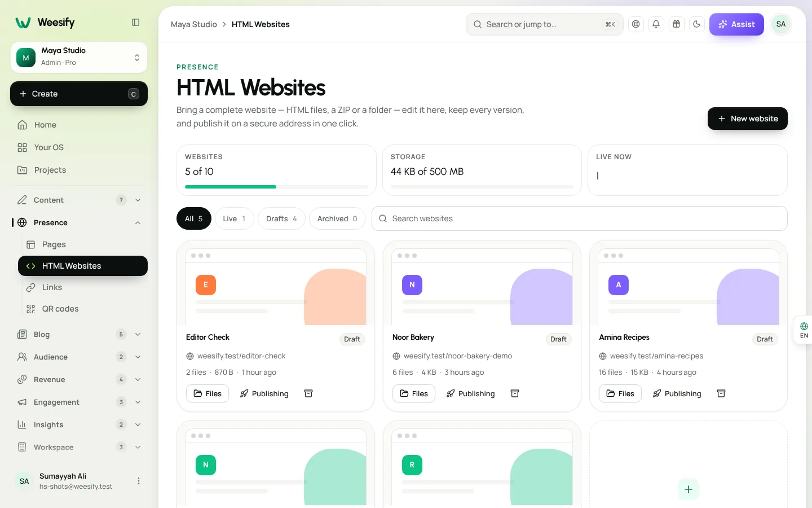Image resolution: width=812 pixels, height=508 pixels.
Task: Expand the Content section
Action: [x=79, y=200]
